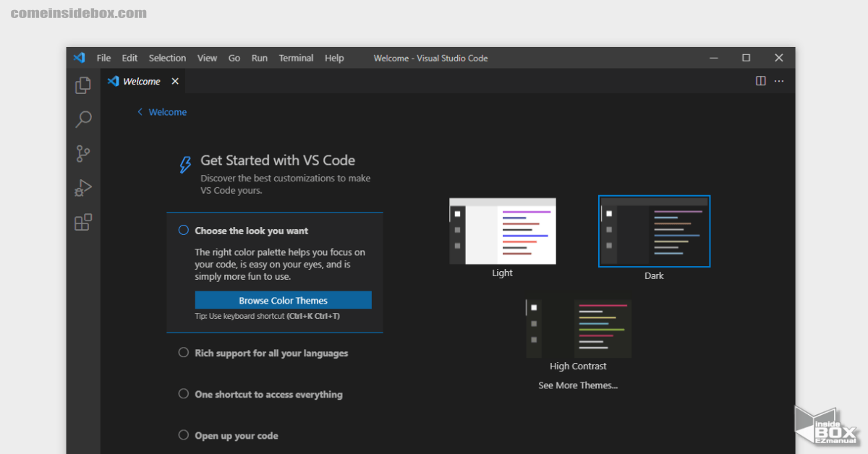Minimize the Visual Studio Code window
This screenshot has height=454, width=868.
(x=713, y=58)
